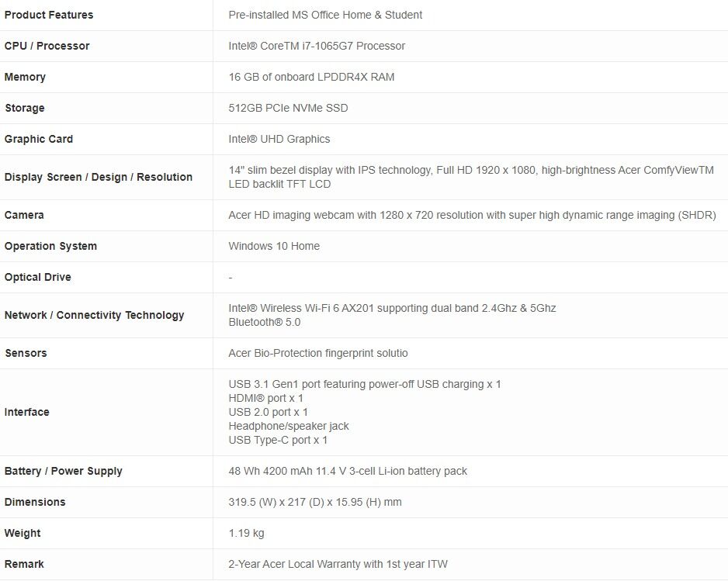Screen dimensions: 728x581
Task: Select the Graphic Card label
Action: click(x=39, y=139)
